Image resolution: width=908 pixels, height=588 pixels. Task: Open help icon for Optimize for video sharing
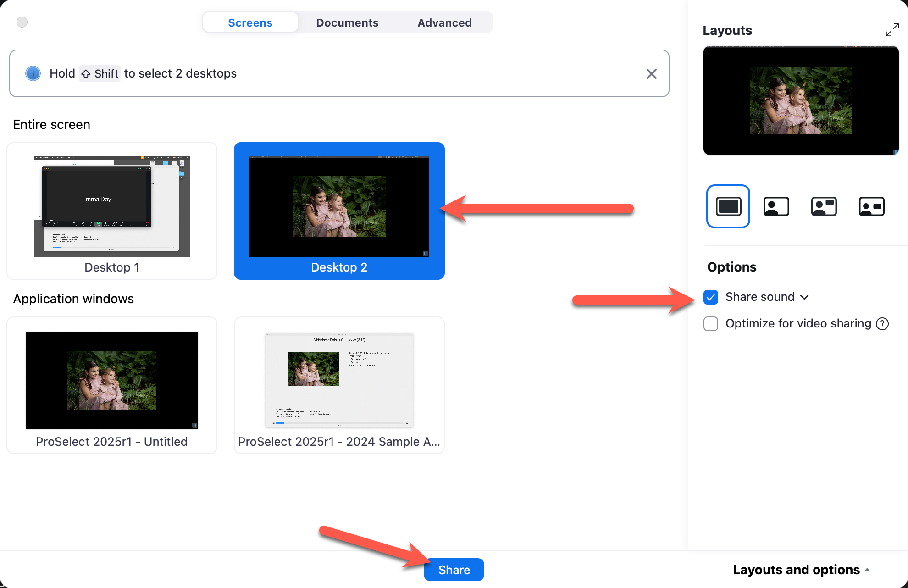click(x=882, y=324)
